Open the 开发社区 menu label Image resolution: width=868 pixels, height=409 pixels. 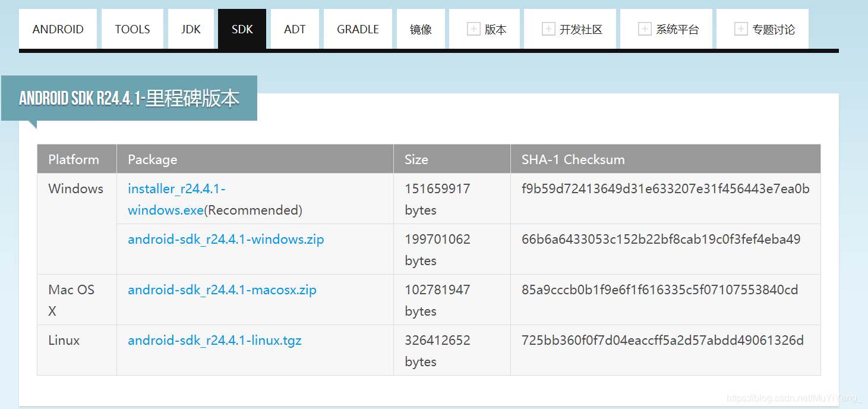[x=581, y=29]
